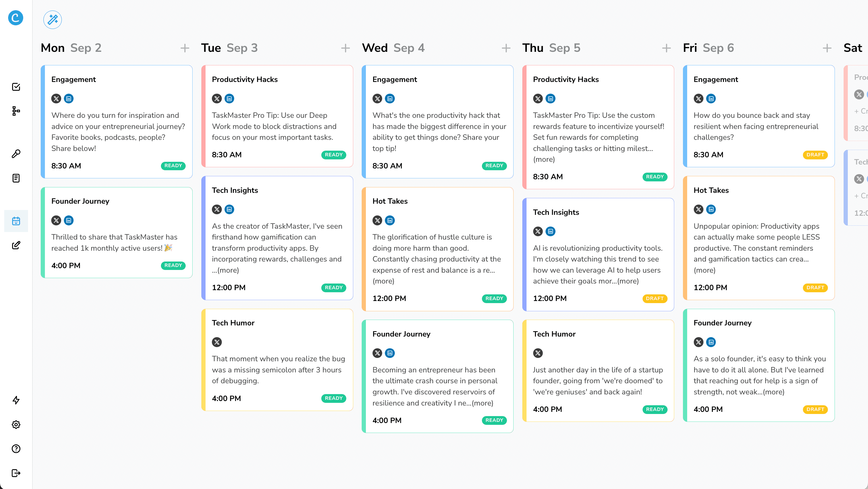Click the notes/content list icon
This screenshot has width=868, height=489.
(16, 178)
